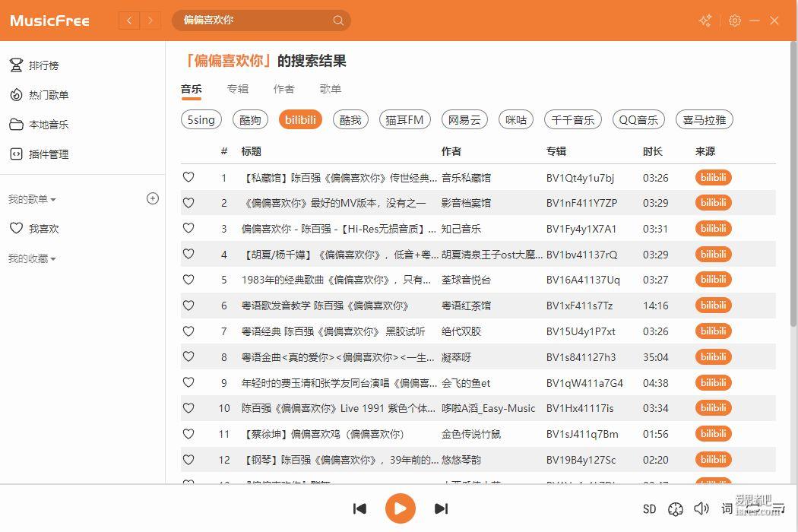Favorite song 4 heart icon
Screen dimensions: 798x532
188,254
